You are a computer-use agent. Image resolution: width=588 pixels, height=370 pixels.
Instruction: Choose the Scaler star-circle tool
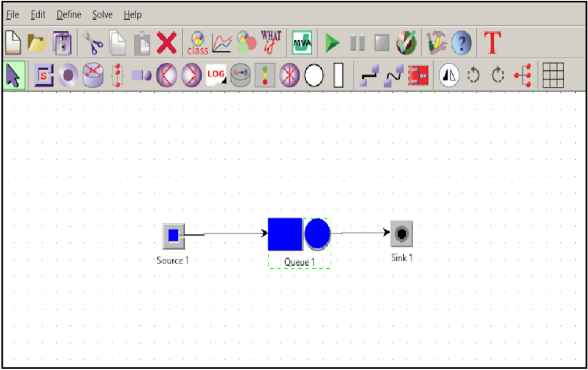tap(290, 76)
